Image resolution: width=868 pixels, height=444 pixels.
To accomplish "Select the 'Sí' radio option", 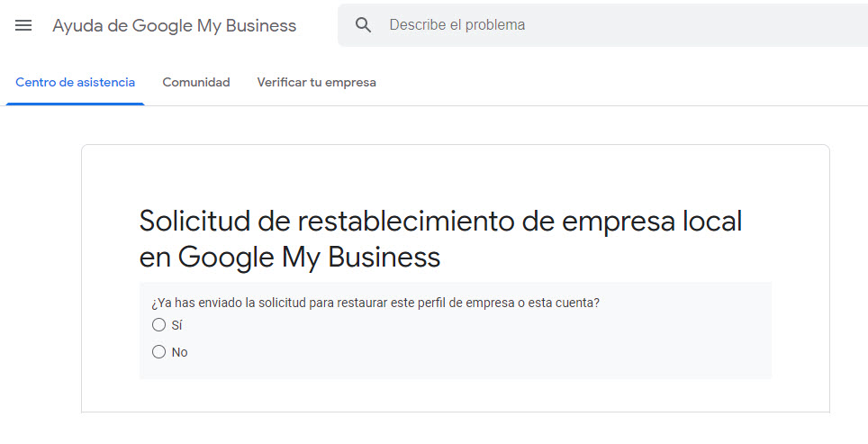I will [x=158, y=325].
